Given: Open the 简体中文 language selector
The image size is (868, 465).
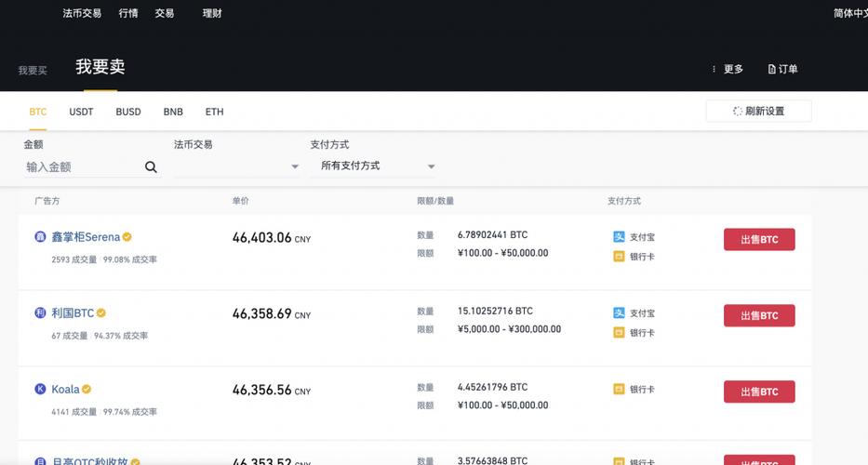Looking at the screenshot, I should pos(849,14).
